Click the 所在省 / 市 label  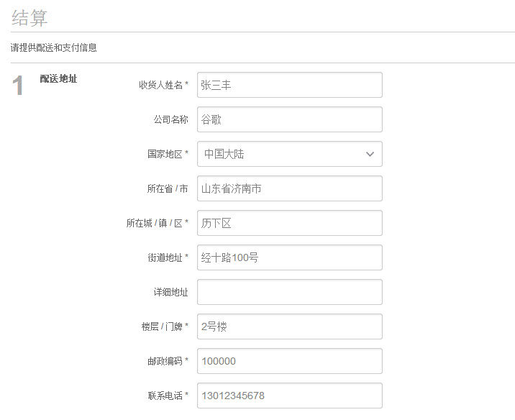pyautogui.click(x=168, y=188)
